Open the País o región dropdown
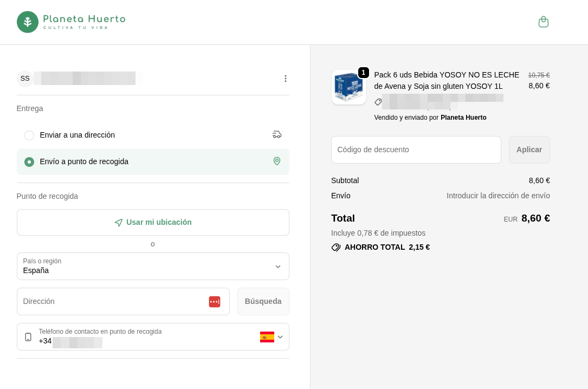 (x=153, y=267)
